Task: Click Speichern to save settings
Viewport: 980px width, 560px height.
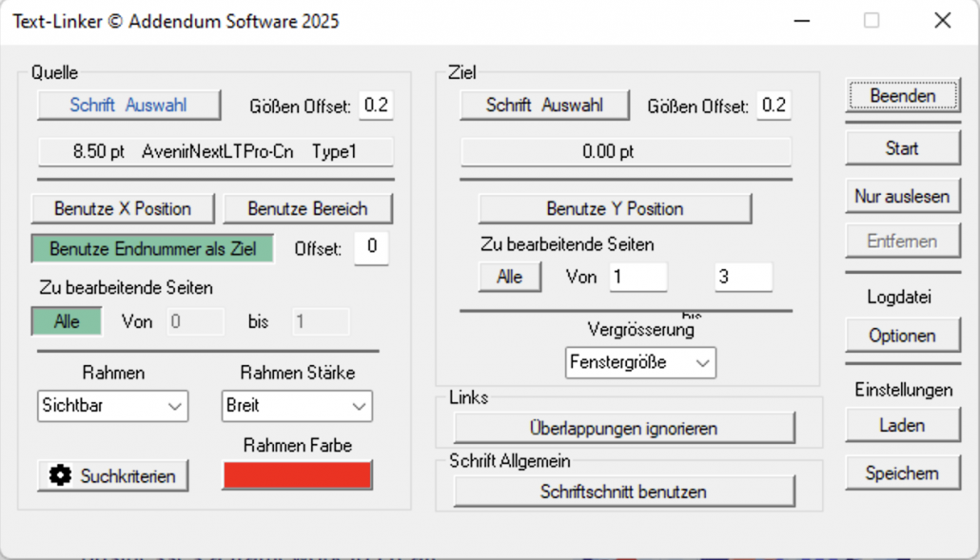Action: coord(903,473)
